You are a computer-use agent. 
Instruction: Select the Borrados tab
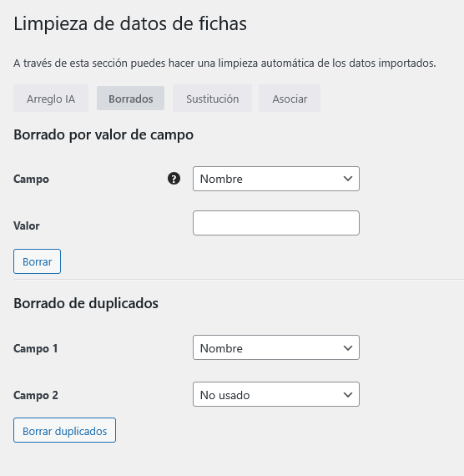[x=130, y=99]
